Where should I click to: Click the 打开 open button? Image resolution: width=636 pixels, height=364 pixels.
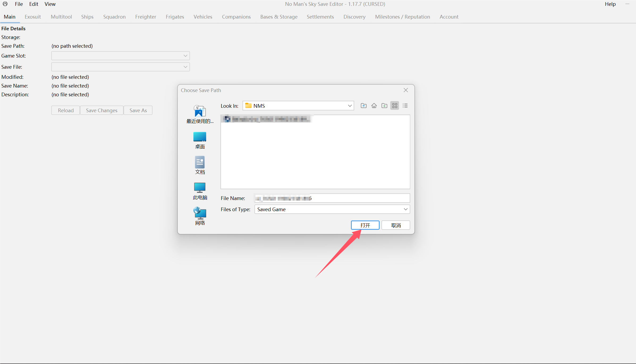tap(365, 225)
